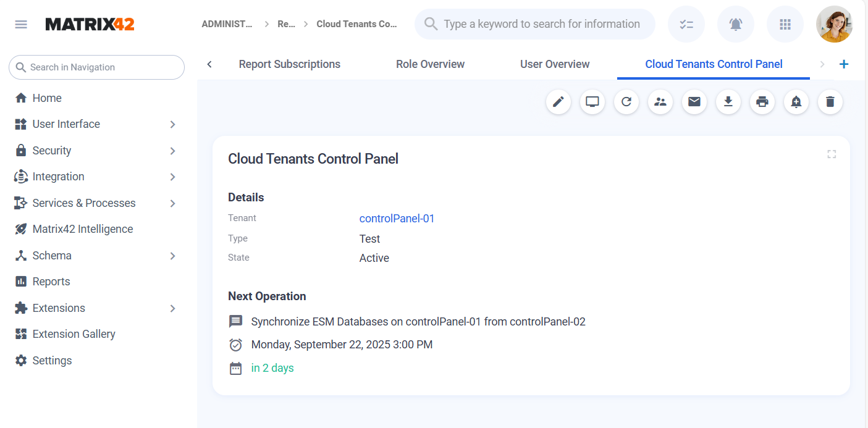Click the Type value Test
This screenshot has width=868, height=428.
coord(370,239)
